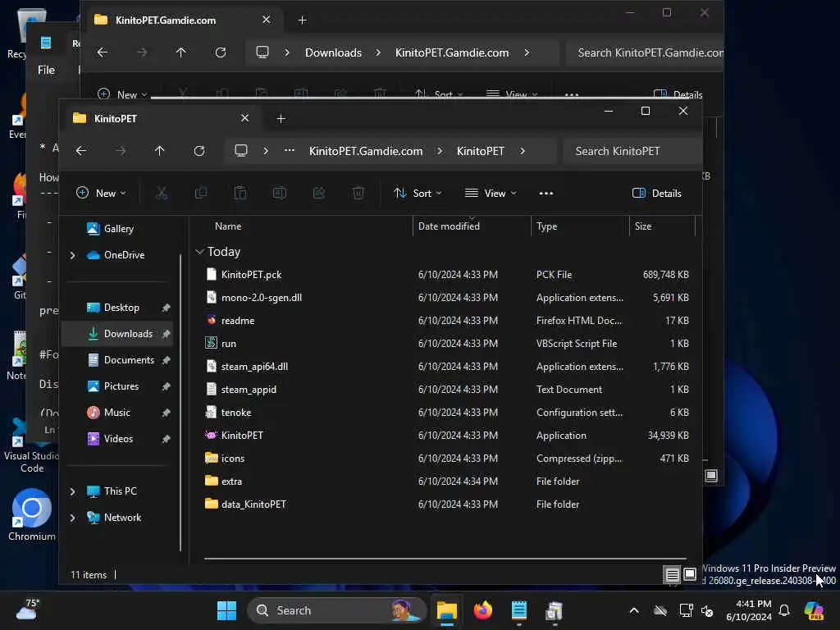The width and height of the screenshot is (840, 630).
Task: Expand hidden breadcrumb path ellipsis in address bar
Action: (290, 151)
